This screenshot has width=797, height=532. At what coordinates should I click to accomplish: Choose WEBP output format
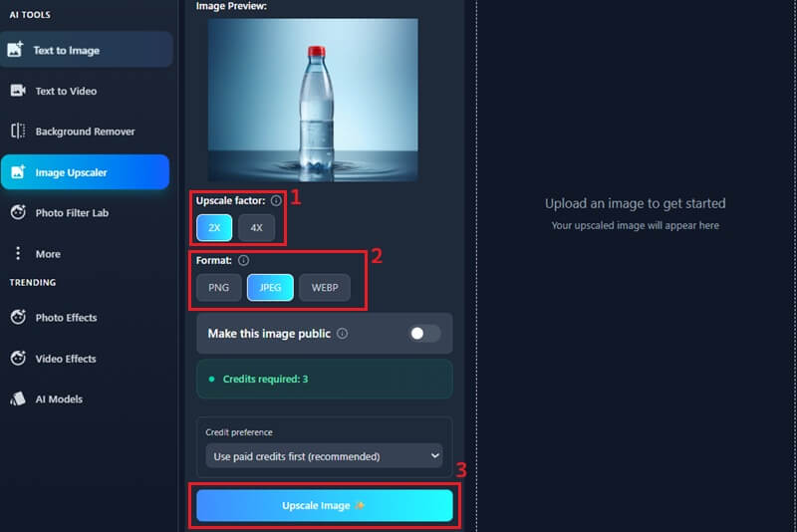[325, 288]
